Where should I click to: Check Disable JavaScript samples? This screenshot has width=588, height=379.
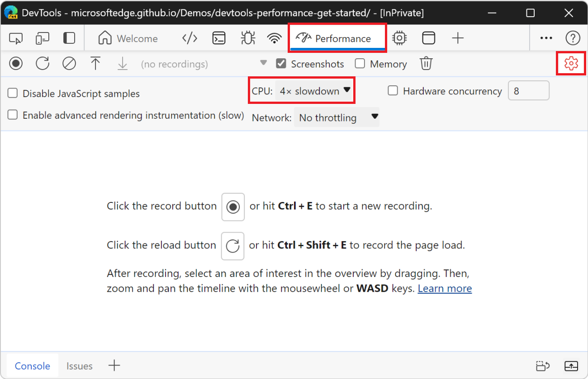tap(13, 94)
